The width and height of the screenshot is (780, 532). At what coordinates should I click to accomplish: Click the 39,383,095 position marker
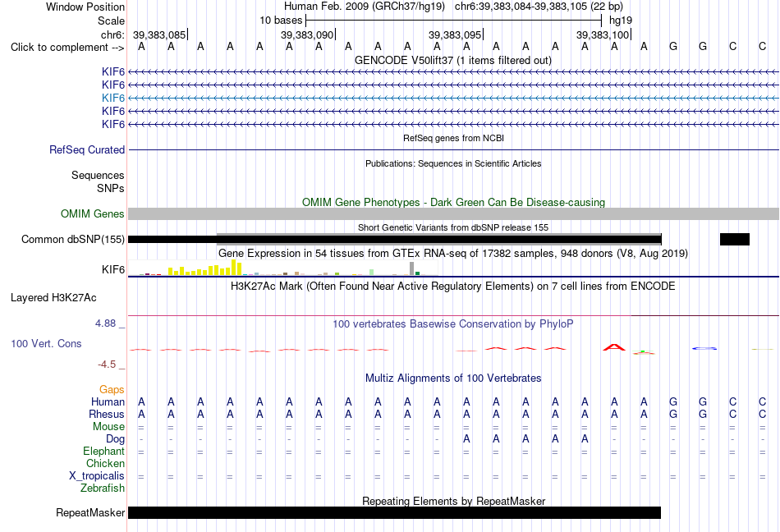click(455, 34)
